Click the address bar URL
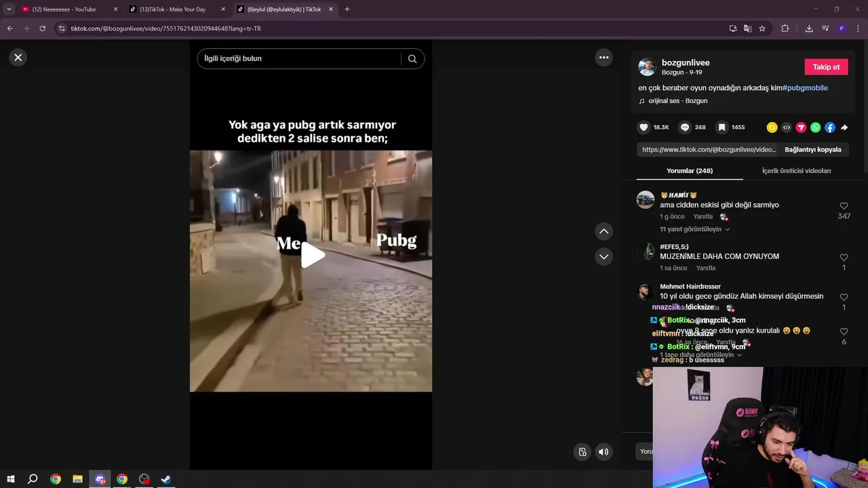 (166, 28)
